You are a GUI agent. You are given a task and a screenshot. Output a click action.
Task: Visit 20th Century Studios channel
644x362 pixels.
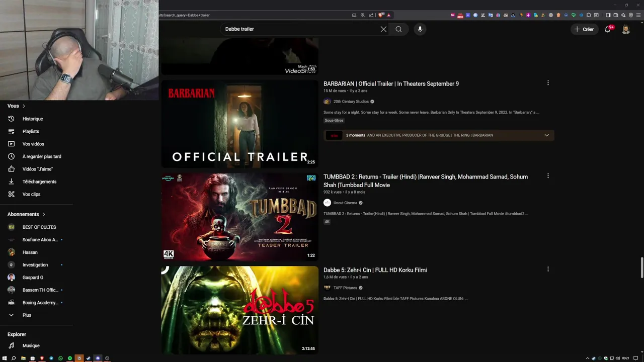click(x=351, y=102)
